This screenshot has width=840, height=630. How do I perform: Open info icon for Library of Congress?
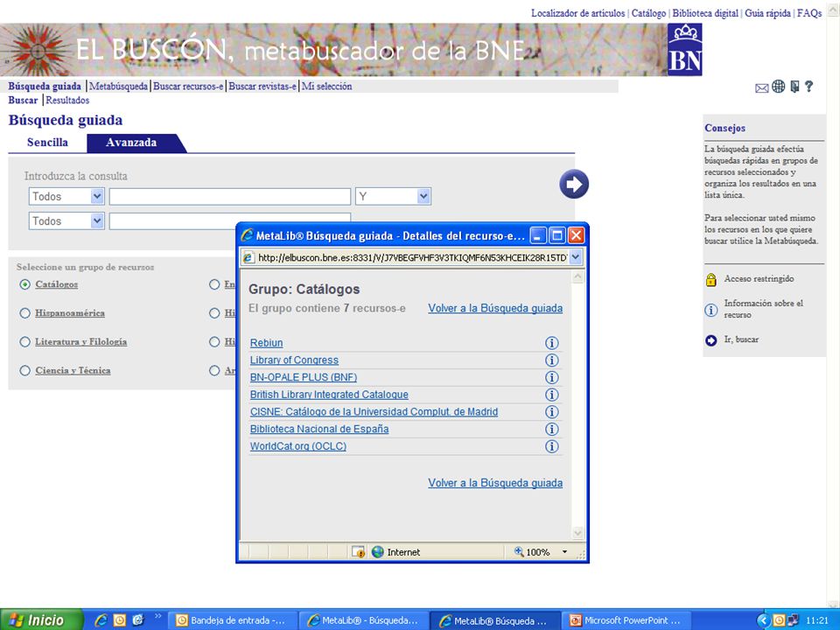tap(551, 360)
